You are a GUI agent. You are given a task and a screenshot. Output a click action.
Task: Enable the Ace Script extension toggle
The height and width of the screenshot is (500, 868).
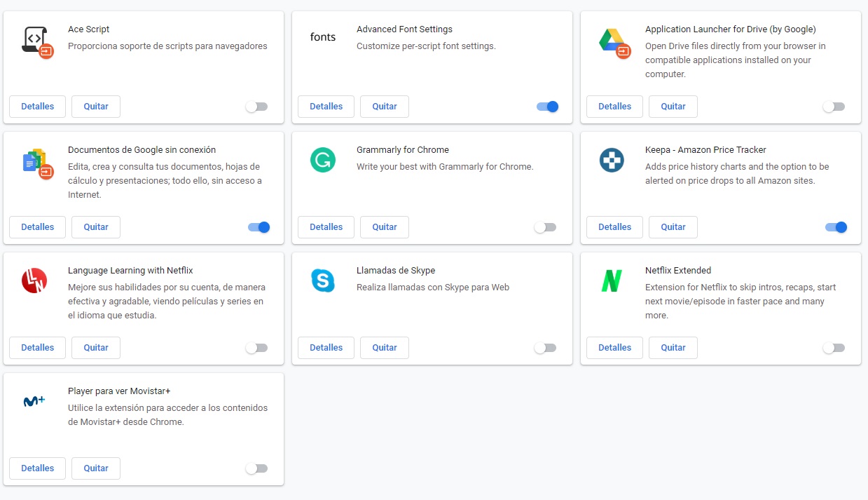click(256, 107)
